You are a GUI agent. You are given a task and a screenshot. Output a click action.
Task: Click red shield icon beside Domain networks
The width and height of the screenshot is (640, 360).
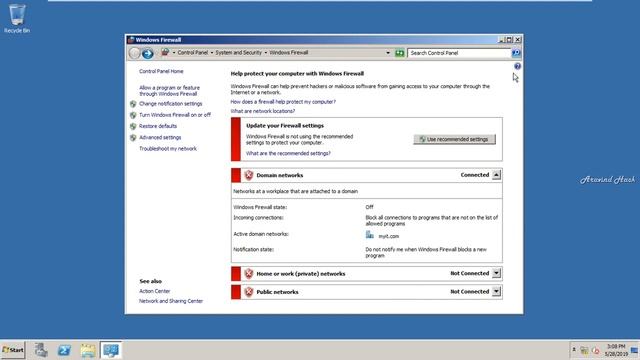tap(249, 175)
